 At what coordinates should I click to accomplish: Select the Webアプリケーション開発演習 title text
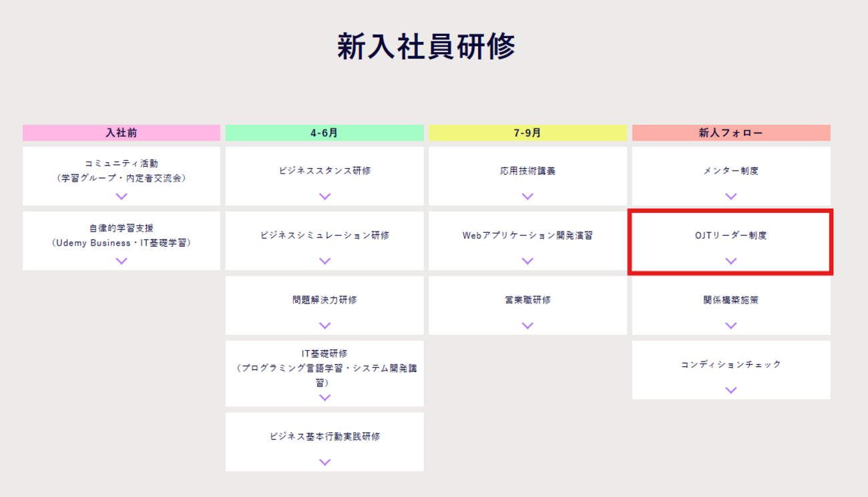527,235
